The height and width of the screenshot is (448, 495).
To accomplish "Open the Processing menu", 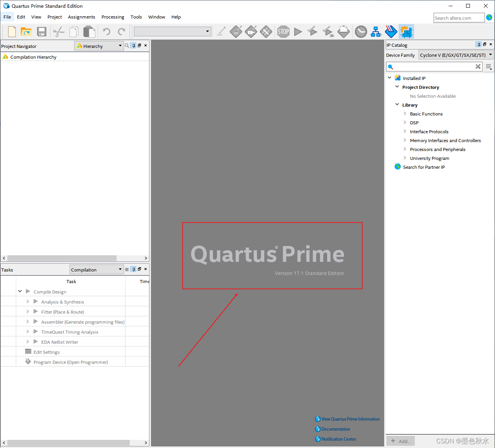I will pyautogui.click(x=113, y=17).
